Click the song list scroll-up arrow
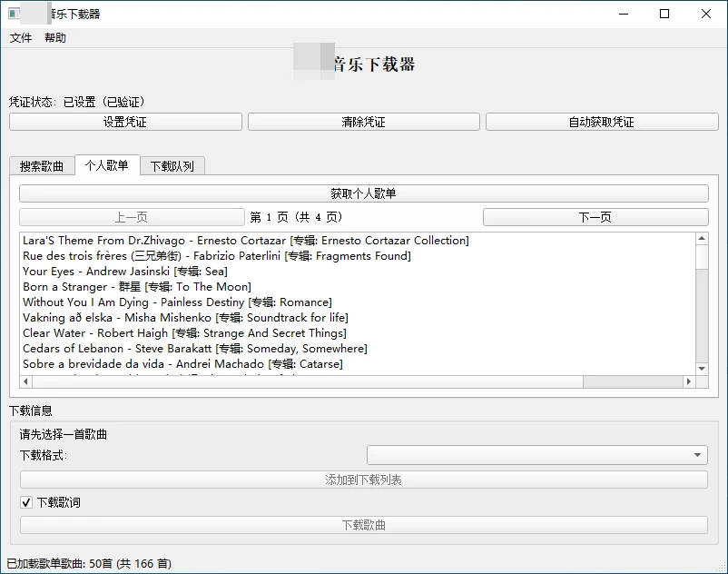This screenshot has width=728, height=574. coord(702,239)
